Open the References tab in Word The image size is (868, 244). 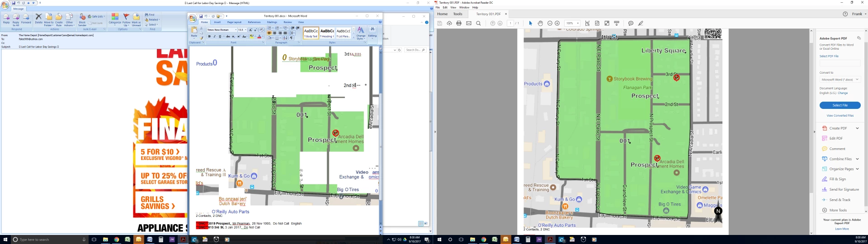pyautogui.click(x=254, y=22)
